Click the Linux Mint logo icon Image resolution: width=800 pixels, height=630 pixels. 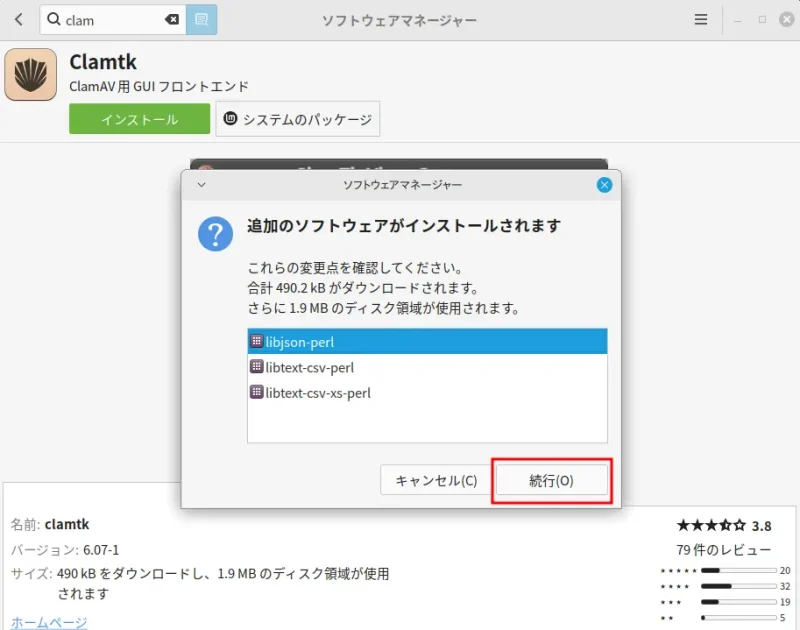[231, 118]
